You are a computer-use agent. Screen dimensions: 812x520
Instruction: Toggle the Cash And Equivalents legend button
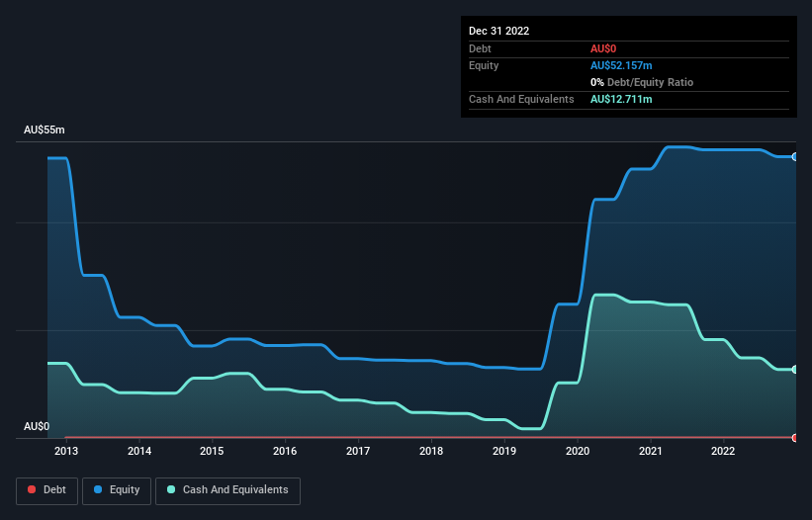(227, 490)
